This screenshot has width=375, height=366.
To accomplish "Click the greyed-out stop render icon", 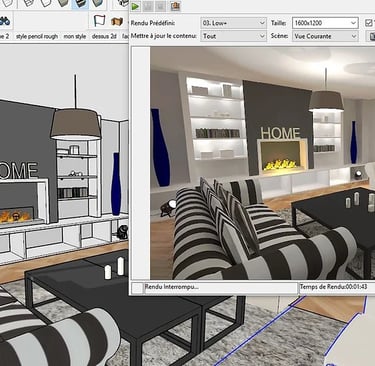I will point(161,6).
